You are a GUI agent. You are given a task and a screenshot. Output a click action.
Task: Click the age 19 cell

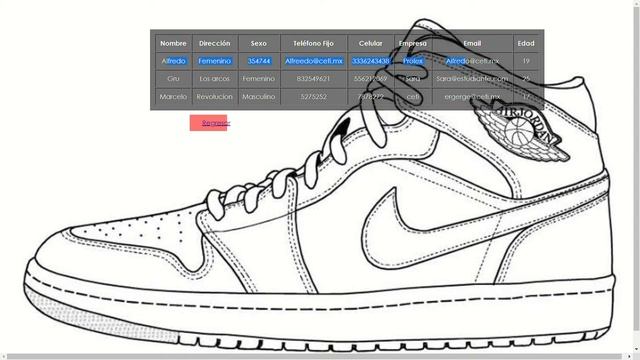point(526,61)
